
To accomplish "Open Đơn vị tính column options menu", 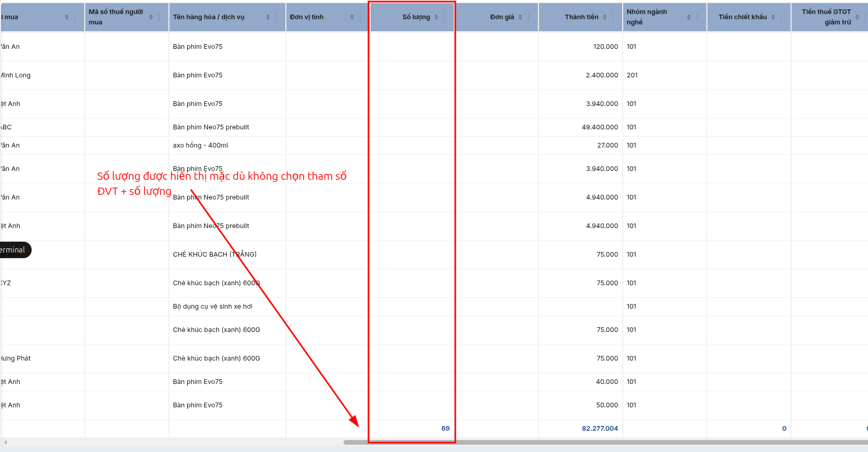I will [360, 17].
